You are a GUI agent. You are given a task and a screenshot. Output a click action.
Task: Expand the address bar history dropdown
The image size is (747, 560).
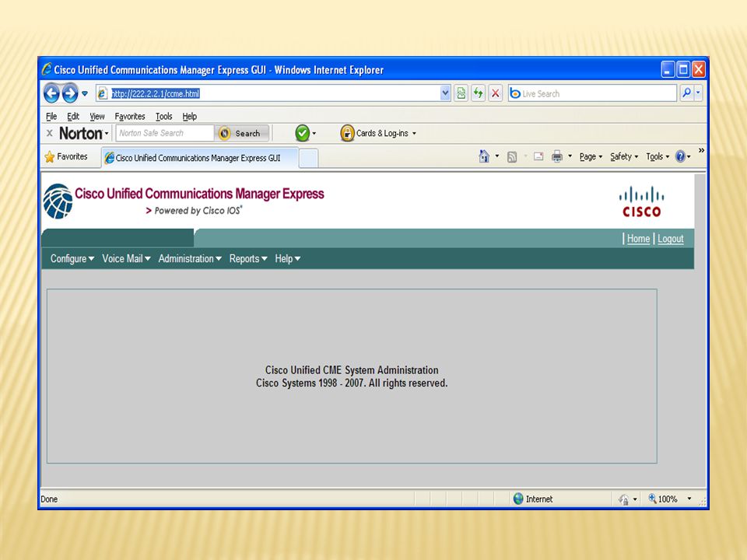click(x=445, y=93)
